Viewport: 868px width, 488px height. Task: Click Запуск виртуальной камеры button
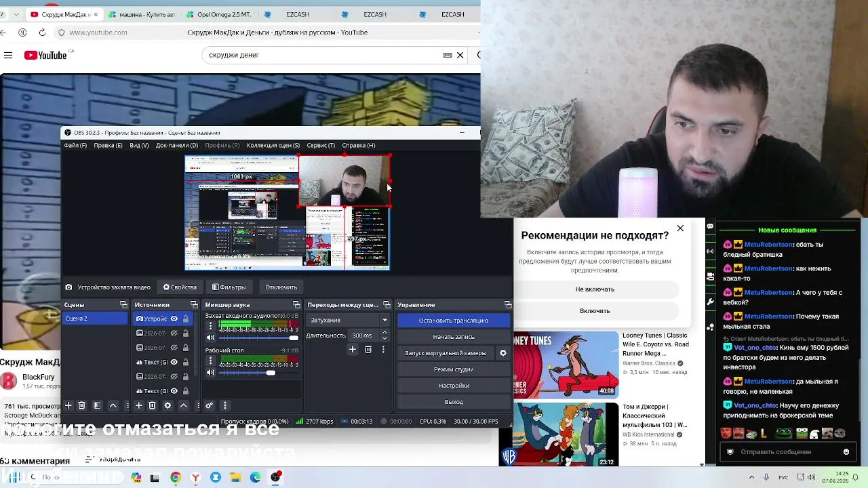(x=446, y=353)
